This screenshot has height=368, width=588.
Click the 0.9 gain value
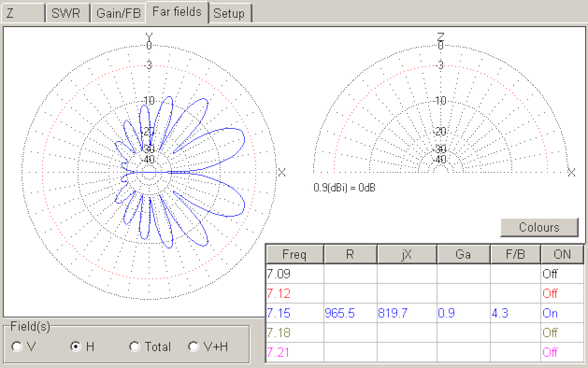tap(464, 313)
